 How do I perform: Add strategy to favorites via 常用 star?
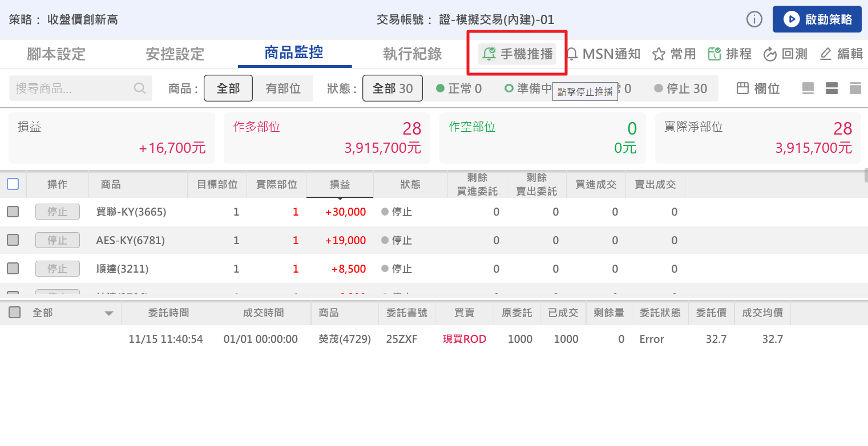674,54
